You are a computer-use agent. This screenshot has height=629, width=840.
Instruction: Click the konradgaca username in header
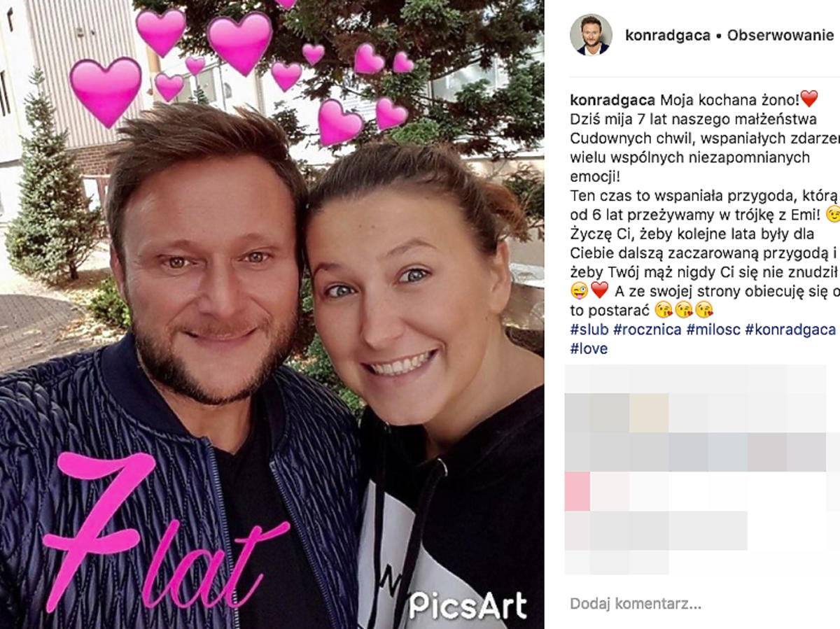point(668,35)
